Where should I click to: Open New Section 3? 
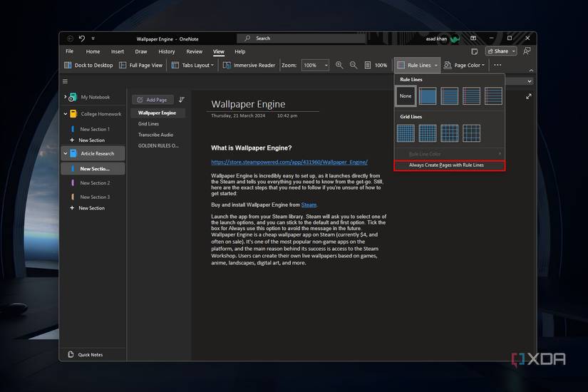point(95,197)
